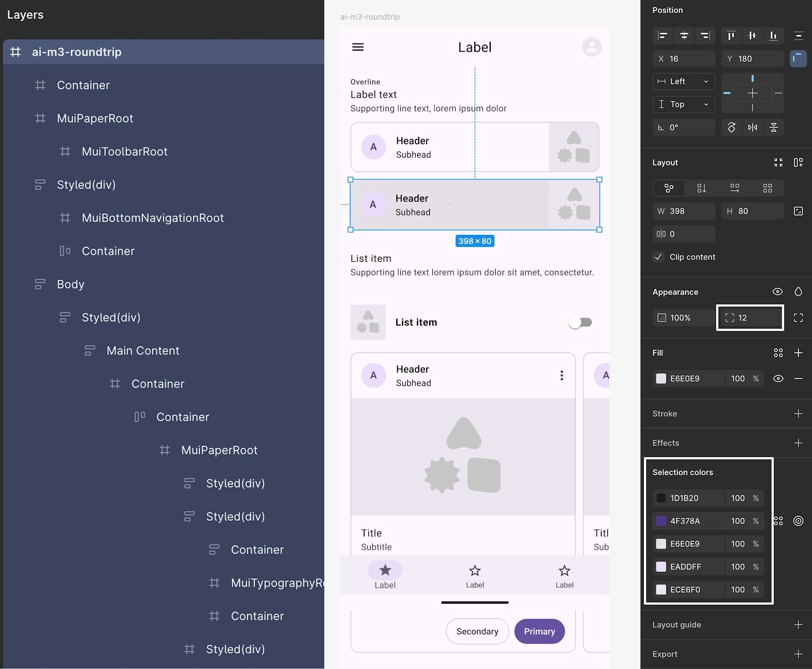Click align left icon in Position panel
812x669 pixels.
click(663, 36)
